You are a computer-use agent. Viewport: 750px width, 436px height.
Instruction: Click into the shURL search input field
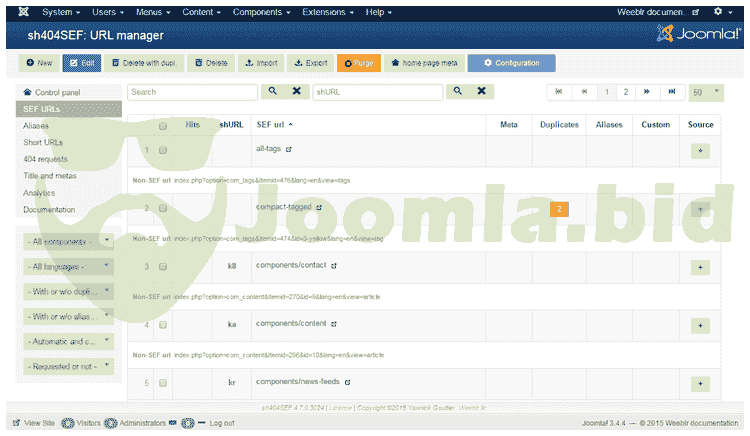(x=376, y=91)
